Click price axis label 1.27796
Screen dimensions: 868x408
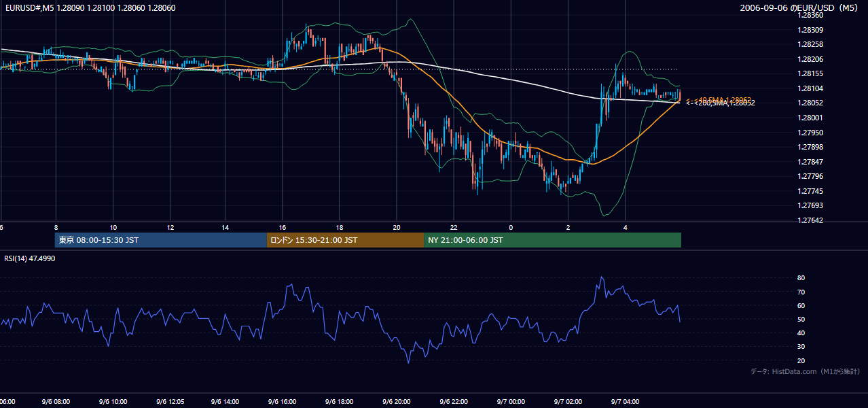point(812,176)
